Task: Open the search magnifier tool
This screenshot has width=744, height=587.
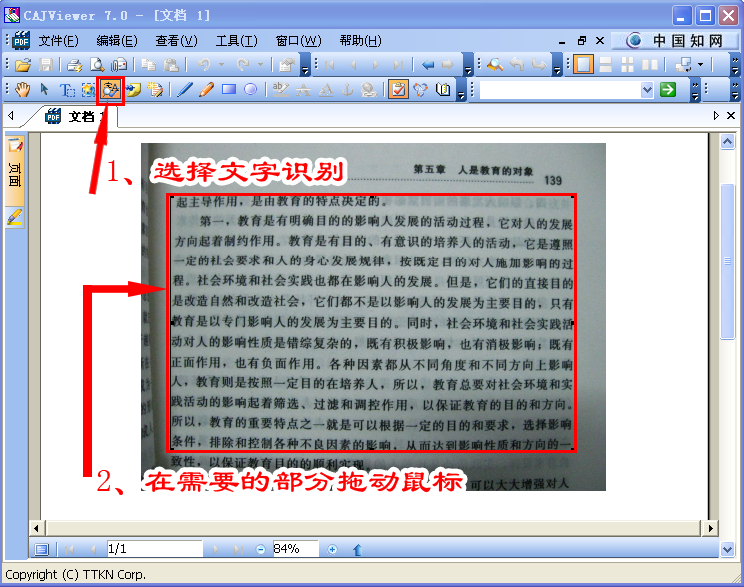Action: (x=495, y=65)
